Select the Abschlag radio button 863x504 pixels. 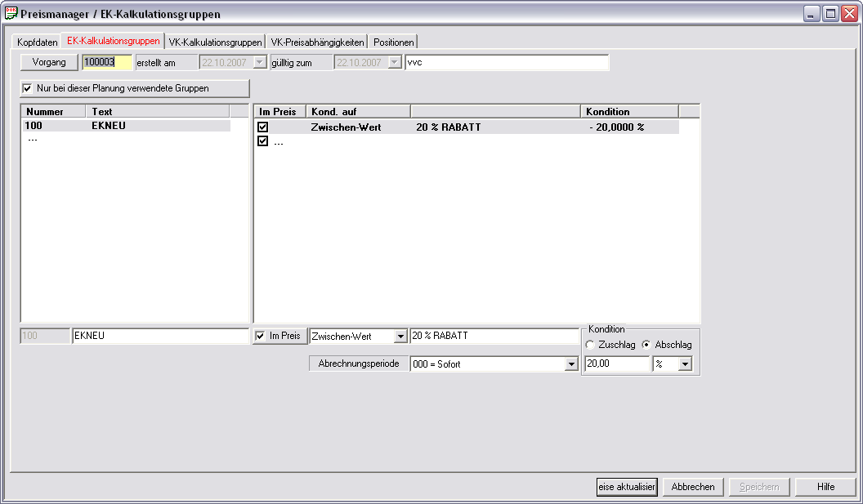pyautogui.click(x=646, y=345)
